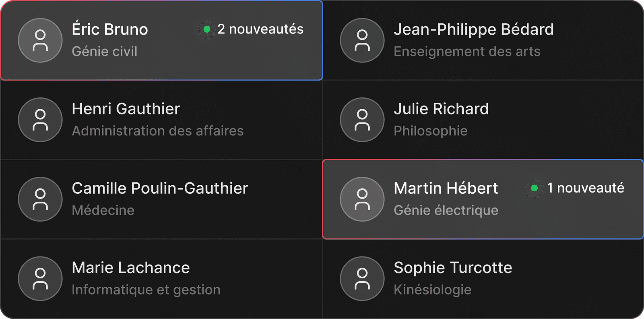Click Éric Bruno's avatar icon
Image resolution: width=644 pixels, height=319 pixels.
pyautogui.click(x=40, y=40)
